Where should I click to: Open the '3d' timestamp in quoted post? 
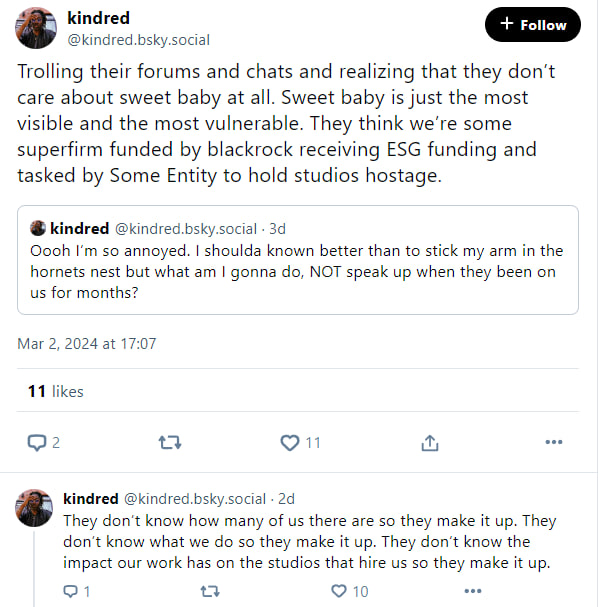point(277,229)
